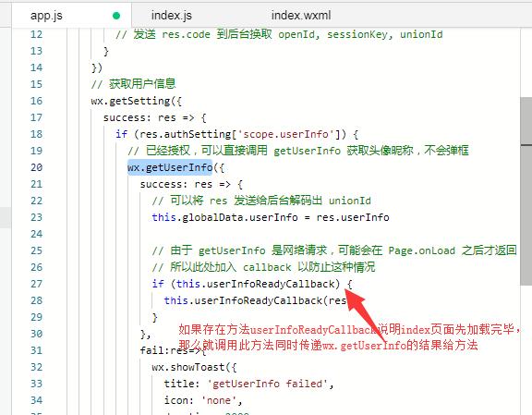Click the comment mentioning callback on line 26
Image resolution: width=532 pixels, height=415 pixels.
pyautogui.click(x=263, y=267)
